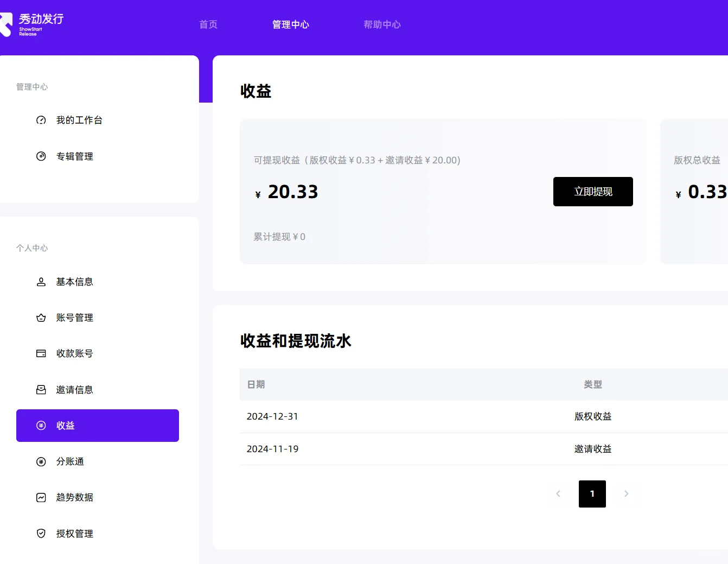728x564 pixels.
Task: Open 邀请信息 via the envelope icon
Action: [41, 389]
